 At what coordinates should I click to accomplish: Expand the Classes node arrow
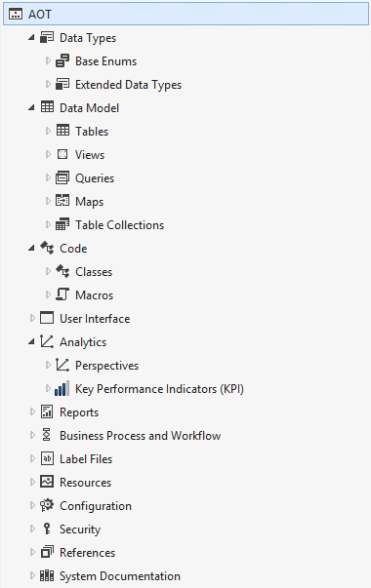pyautogui.click(x=48, y=271)
